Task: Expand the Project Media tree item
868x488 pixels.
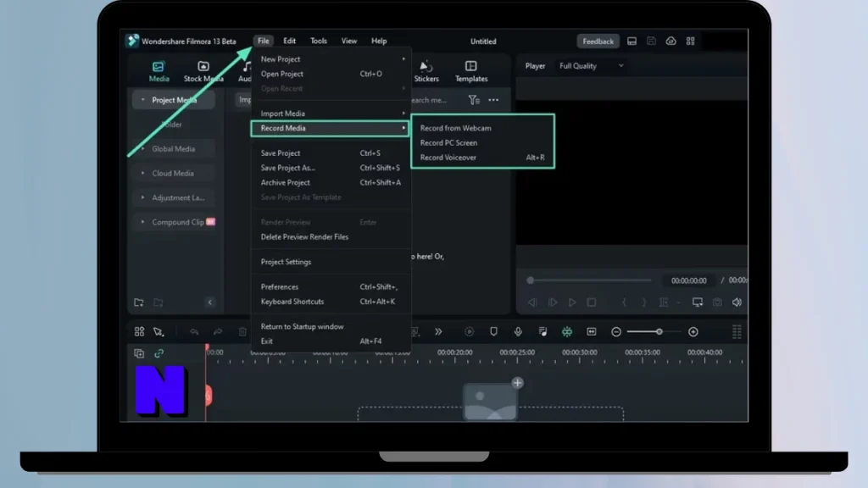Action: click(142, 100)
